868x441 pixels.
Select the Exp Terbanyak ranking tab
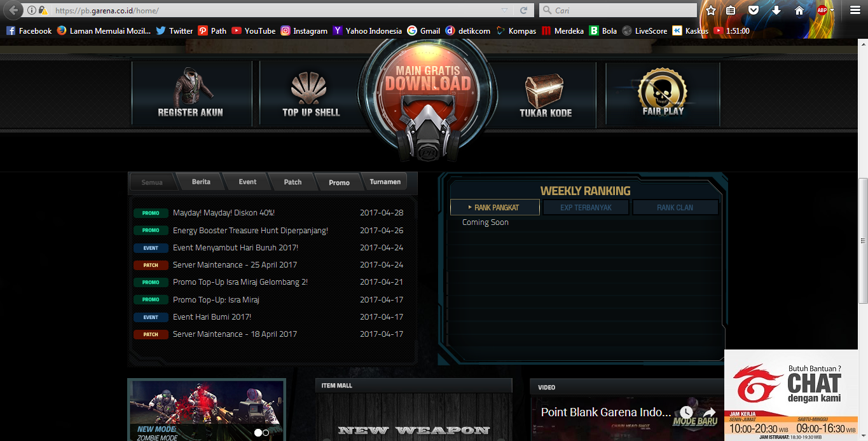coord(586,207)
